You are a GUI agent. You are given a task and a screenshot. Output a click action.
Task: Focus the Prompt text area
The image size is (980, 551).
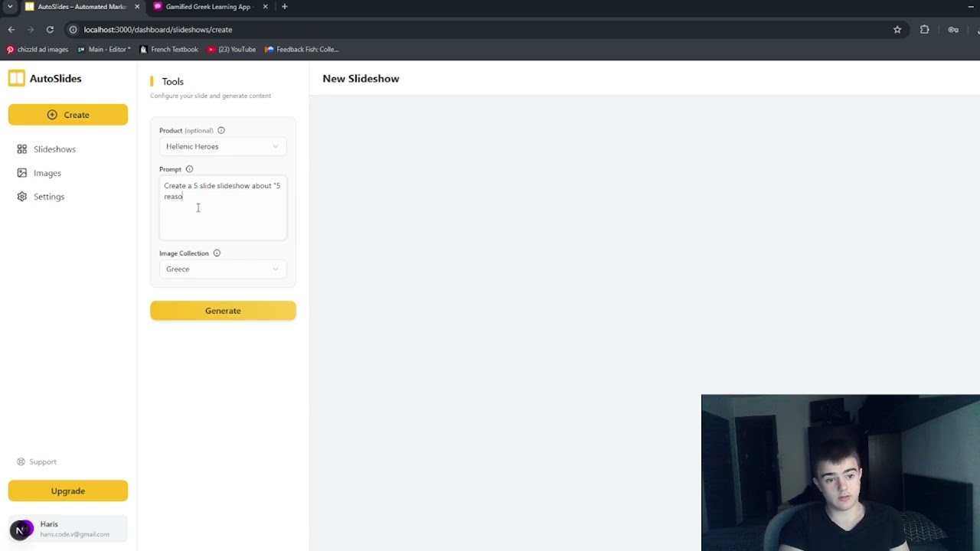223,208
